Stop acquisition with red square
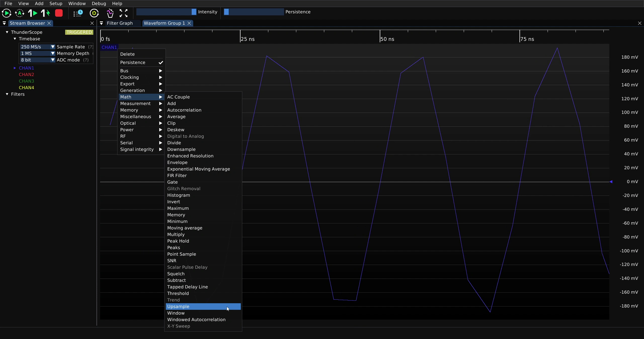 (x=59, y=13)
